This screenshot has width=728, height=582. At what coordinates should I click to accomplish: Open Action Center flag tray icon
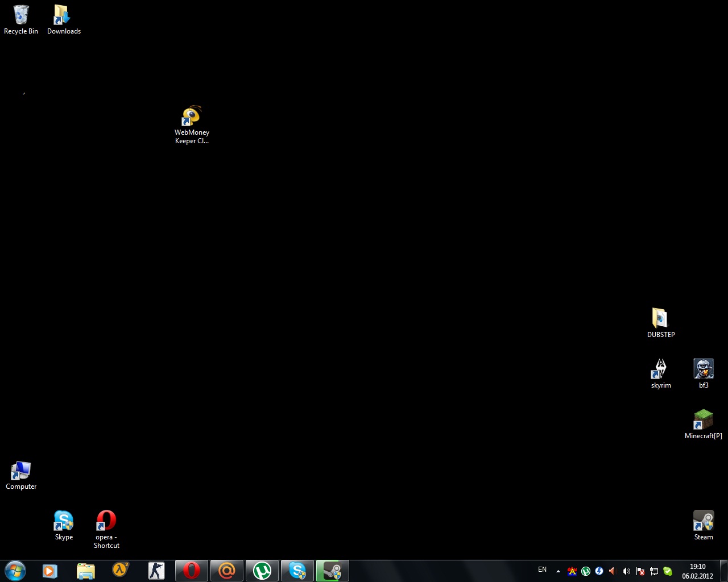click(640, 571)
